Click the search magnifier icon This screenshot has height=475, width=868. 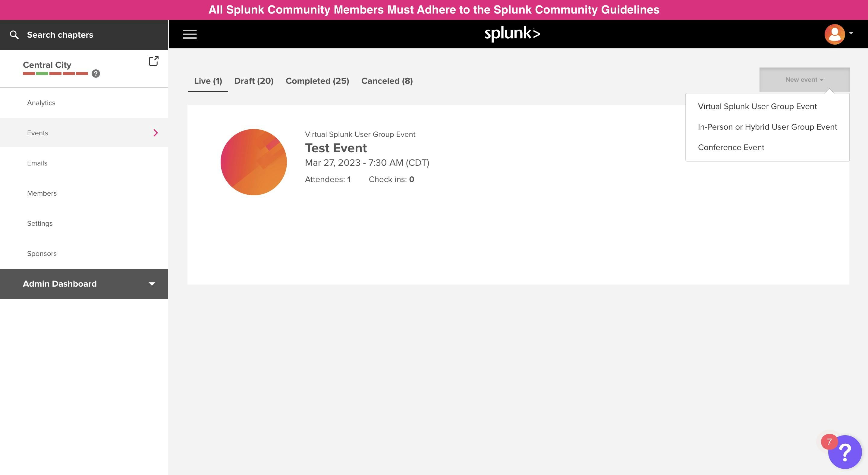(x=14, y=35)
